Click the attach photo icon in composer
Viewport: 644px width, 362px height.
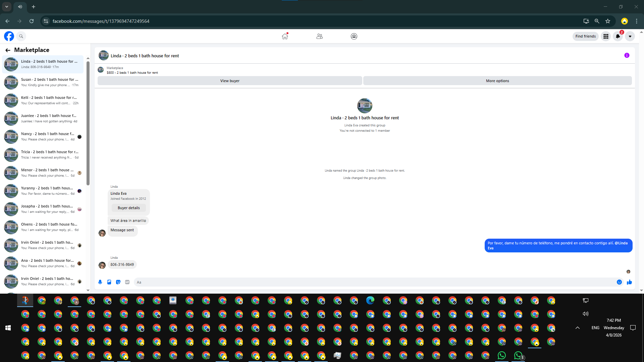pyautogui.click(x=109, y=282)
